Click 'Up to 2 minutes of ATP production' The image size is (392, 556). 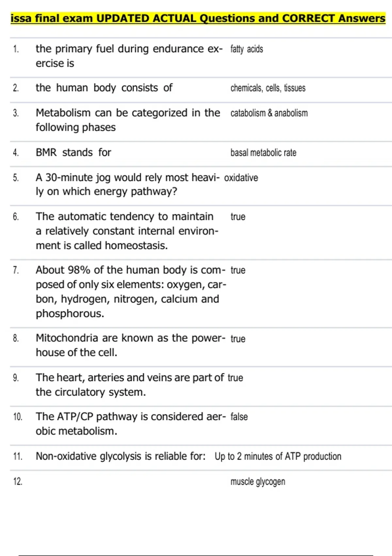click(278, 456)
